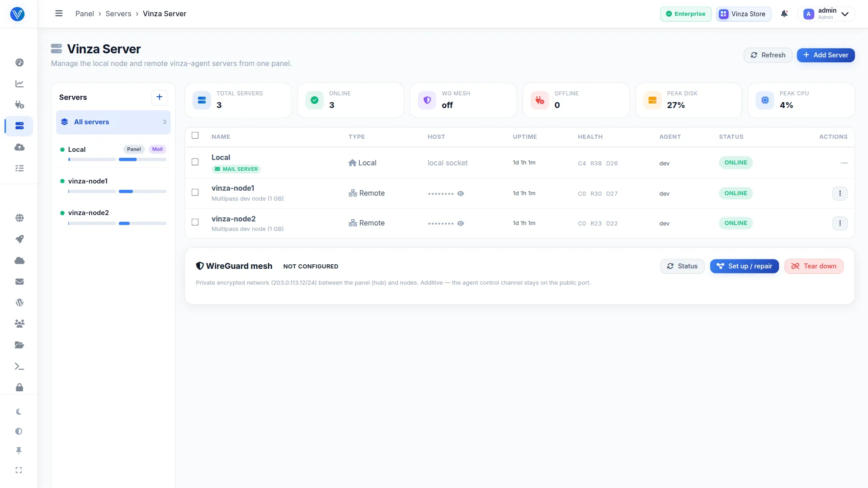This screenshot has width=868, height=488.
Task: Reveal the hidden host for vinza-node2
Action: pos(461,223)
